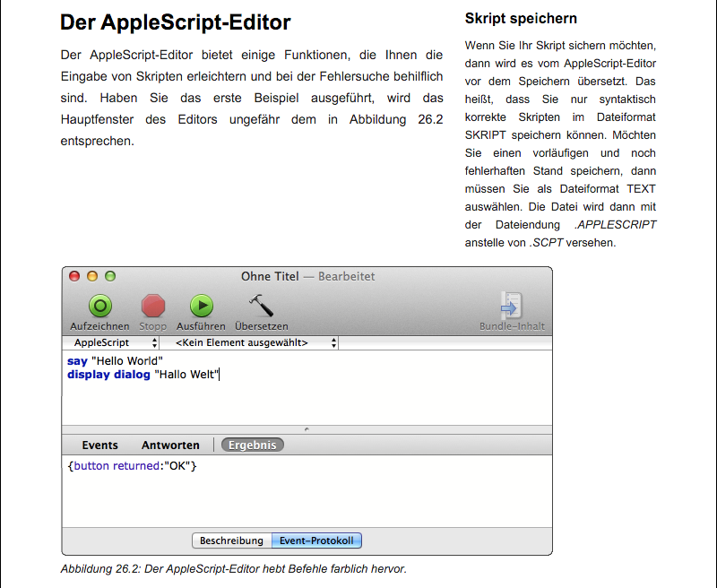Viewport: 717px width, 588px height.
Task: Open the AppleScript language dropdown
Action: coord(110,342)
